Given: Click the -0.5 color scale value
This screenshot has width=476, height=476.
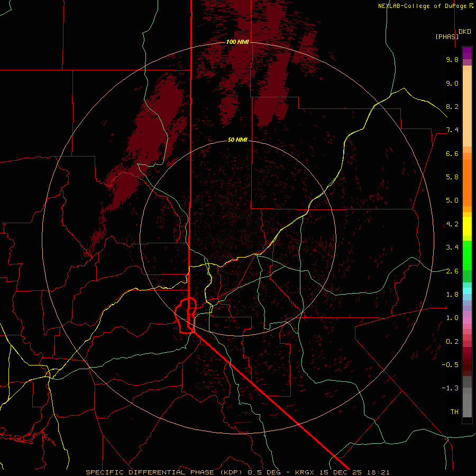Looking at the screenshot, I should pyautogui.click(x=450, y=365).
